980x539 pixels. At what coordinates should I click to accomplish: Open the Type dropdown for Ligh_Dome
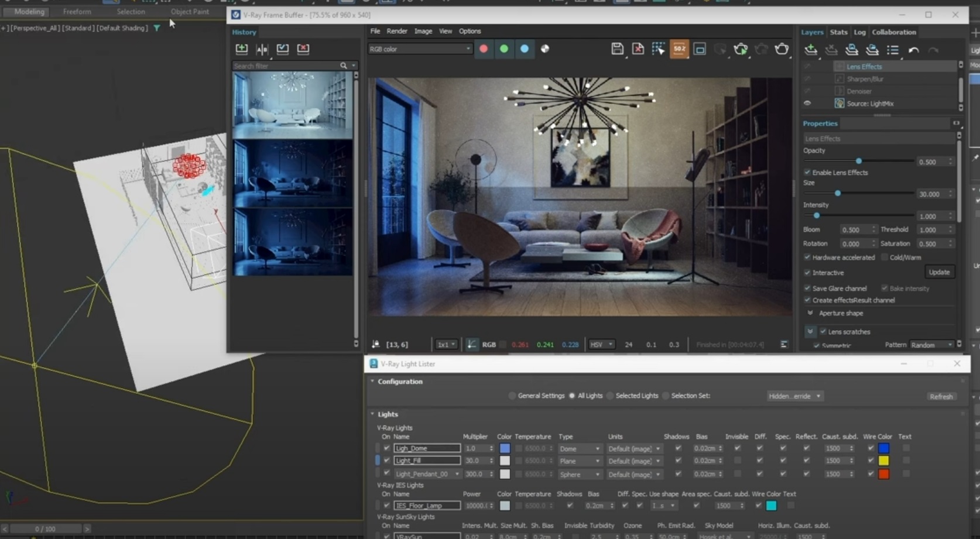click(x=580, y=449)
